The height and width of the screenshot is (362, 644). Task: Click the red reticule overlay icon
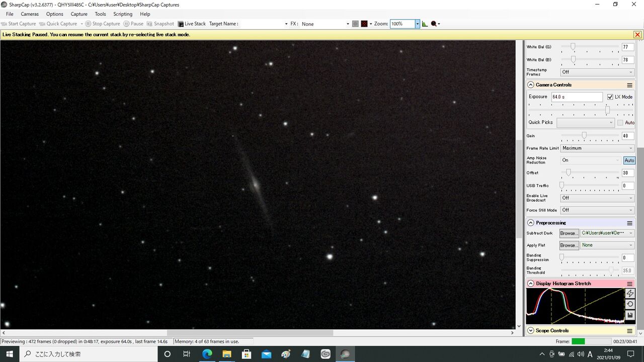click(x=364, y=24)
